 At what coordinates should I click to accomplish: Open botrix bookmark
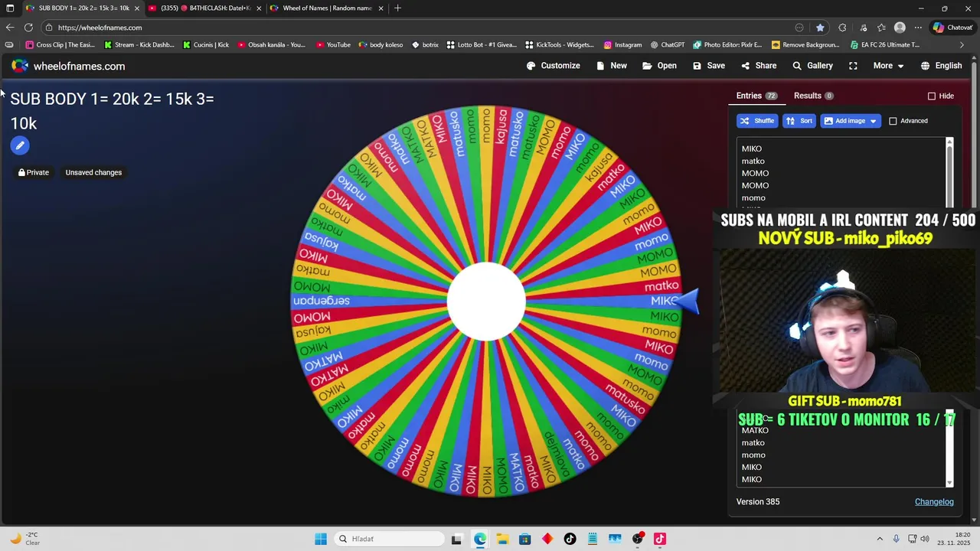[x=425, y=45]
